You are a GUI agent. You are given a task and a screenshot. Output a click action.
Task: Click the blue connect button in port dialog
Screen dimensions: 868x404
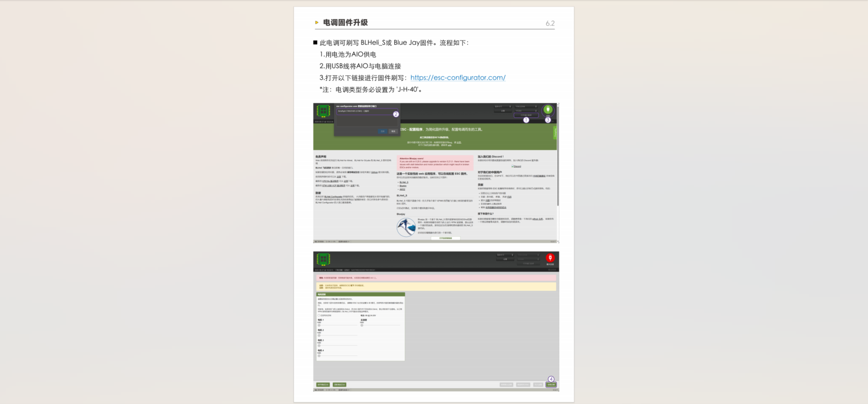[383, 131]
